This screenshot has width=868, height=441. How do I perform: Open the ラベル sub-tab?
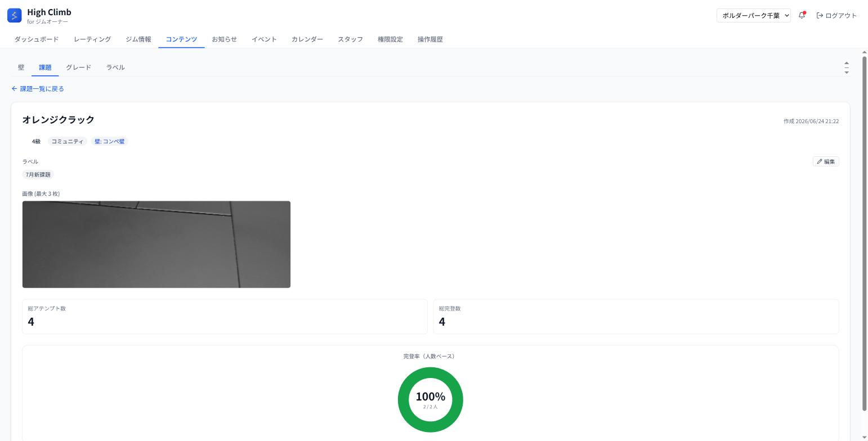(x=115, y=67)
